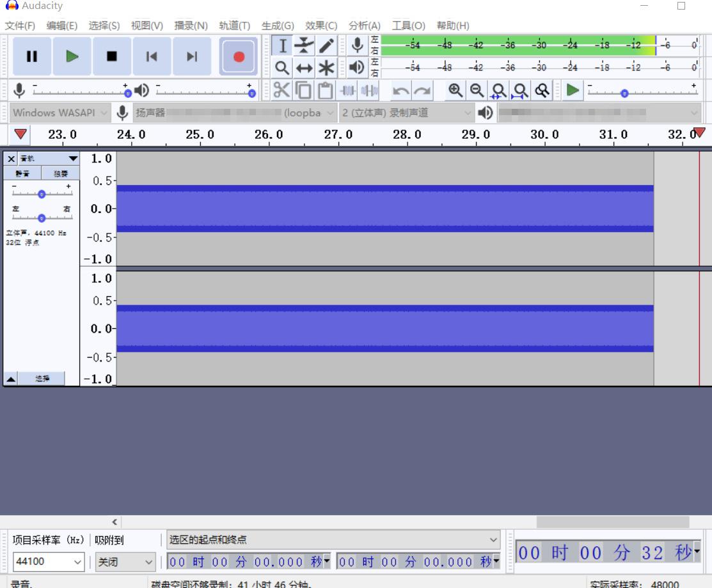Mute the audio track
Screen dimensions: 712x588
click(22, 173)
